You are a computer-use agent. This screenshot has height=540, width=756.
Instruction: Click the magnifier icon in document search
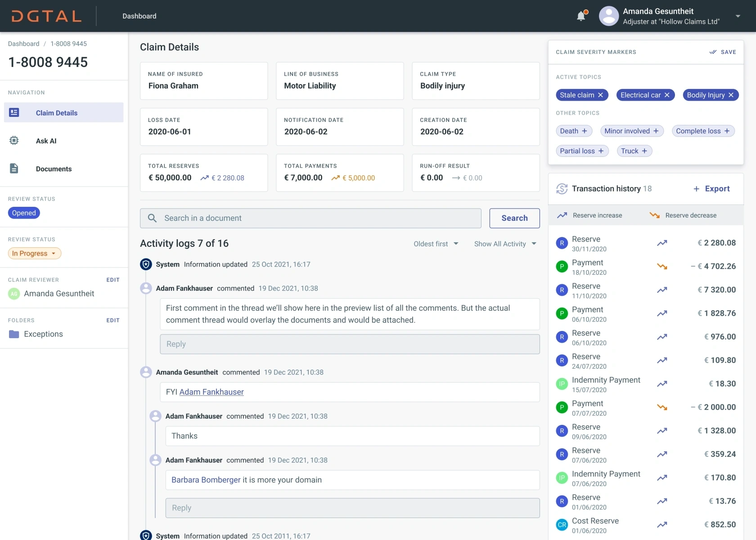152,218
